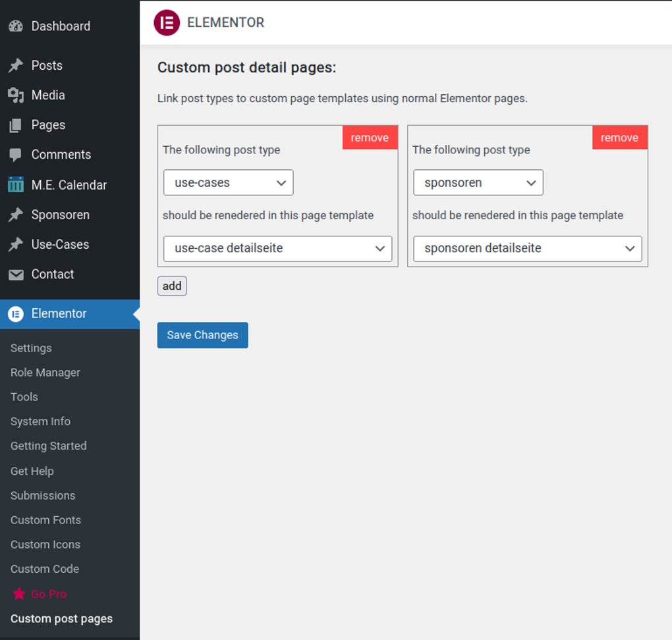Open the use-cases post type dropdown
The image size is (672, 640).
(228, 182)
